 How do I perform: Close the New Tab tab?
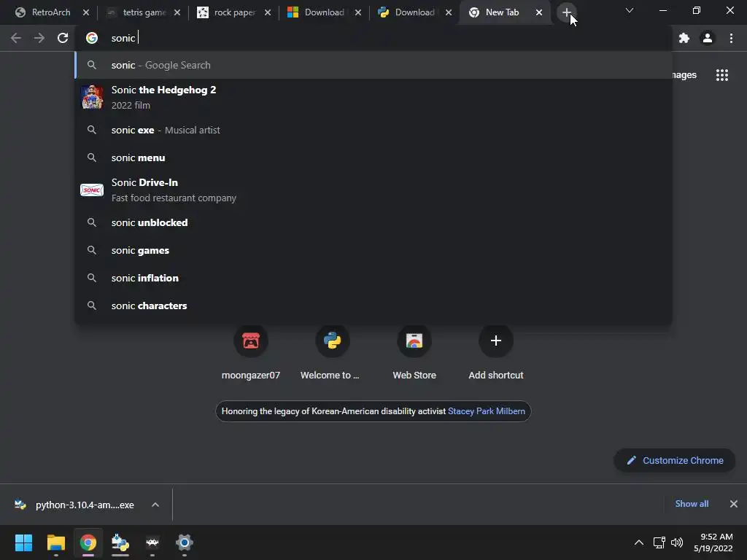point(539,12)
